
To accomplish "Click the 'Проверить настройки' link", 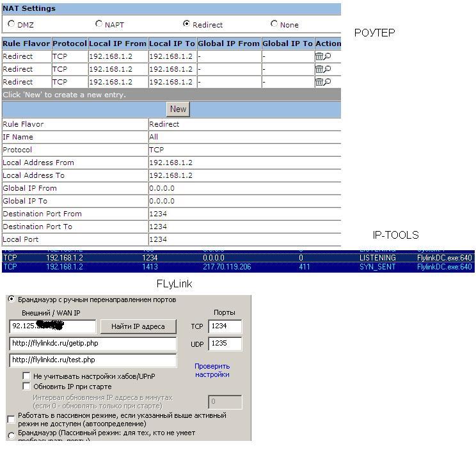I will [x=212, y=371].
